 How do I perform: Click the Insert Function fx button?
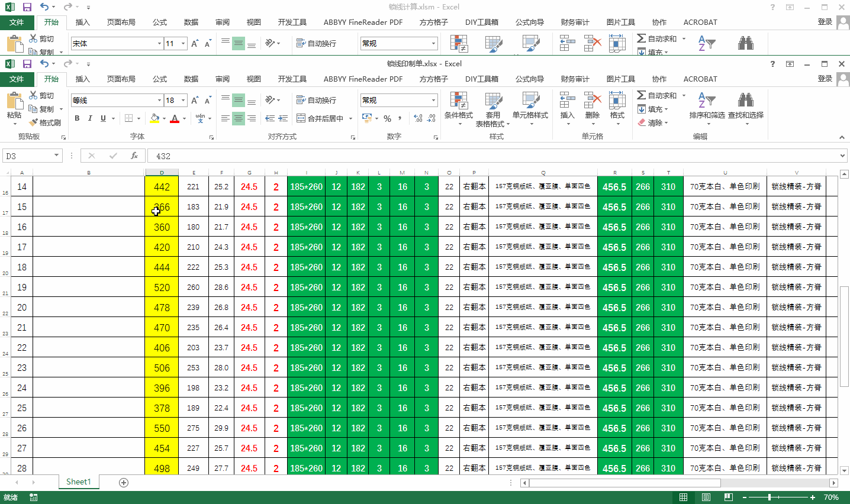(x=134, y=156)
